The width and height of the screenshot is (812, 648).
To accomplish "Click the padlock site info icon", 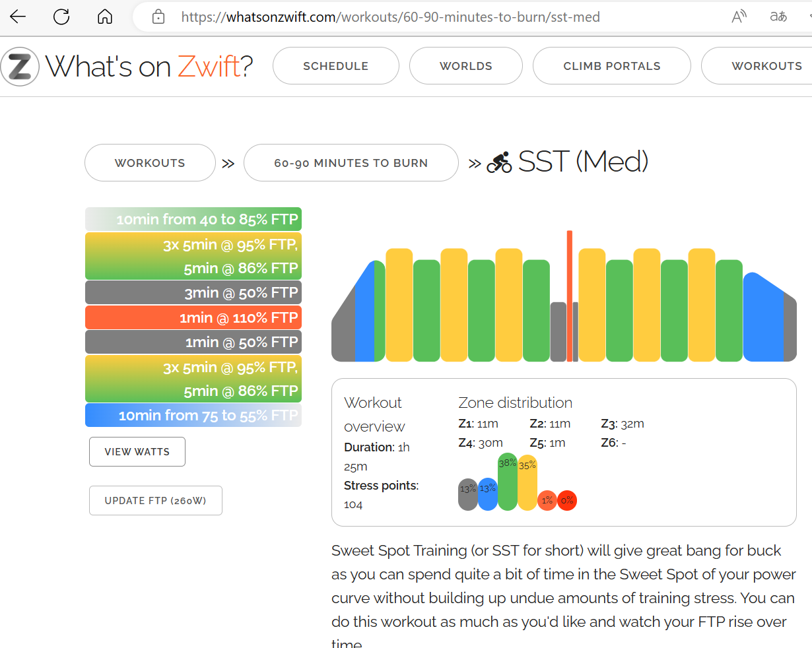I will coord(158,17).
